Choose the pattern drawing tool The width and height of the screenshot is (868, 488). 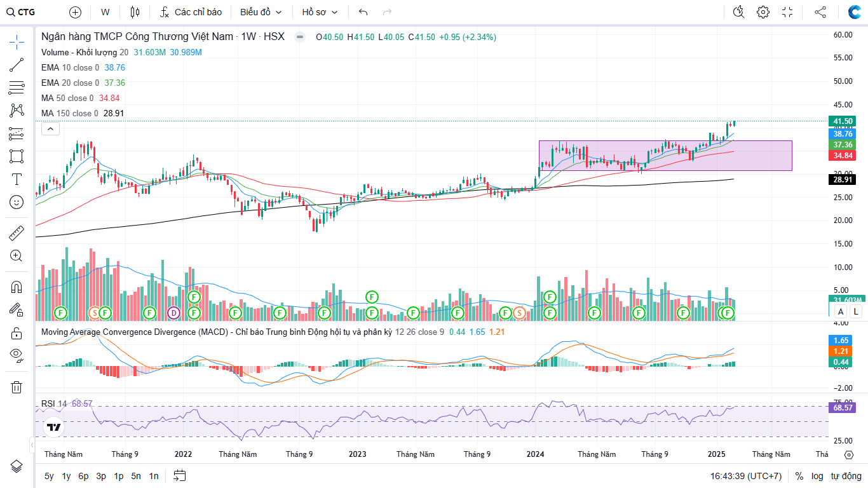pyautogui.click(x=17, y=110)
